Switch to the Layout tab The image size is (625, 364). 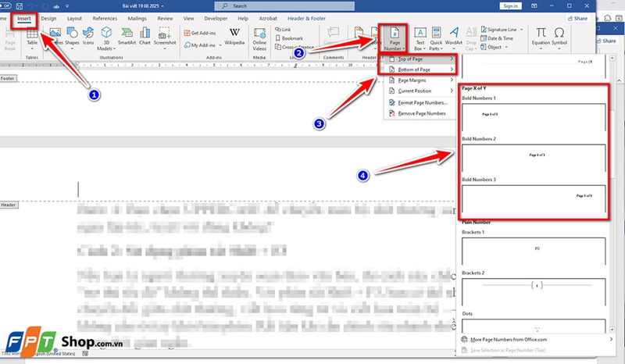(74, 17)
